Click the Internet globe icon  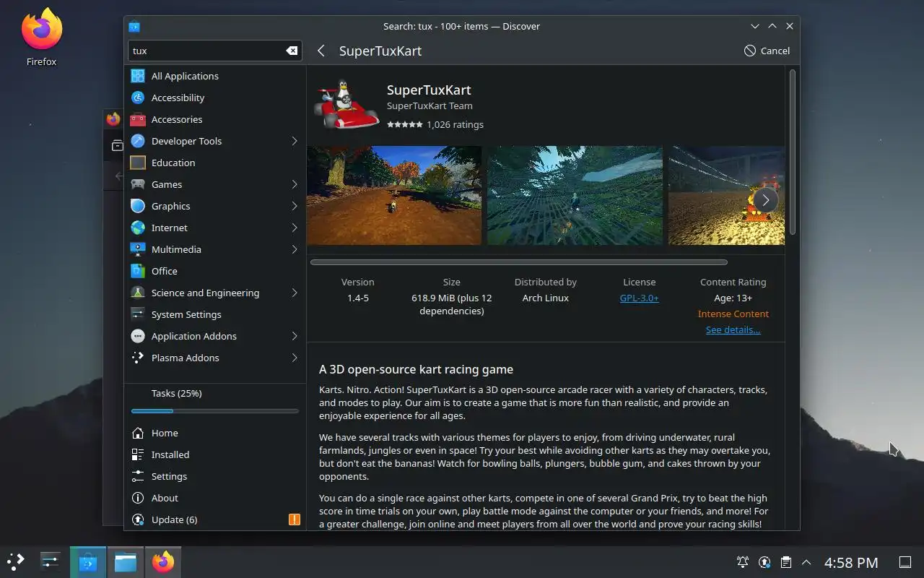pos(138,228)
